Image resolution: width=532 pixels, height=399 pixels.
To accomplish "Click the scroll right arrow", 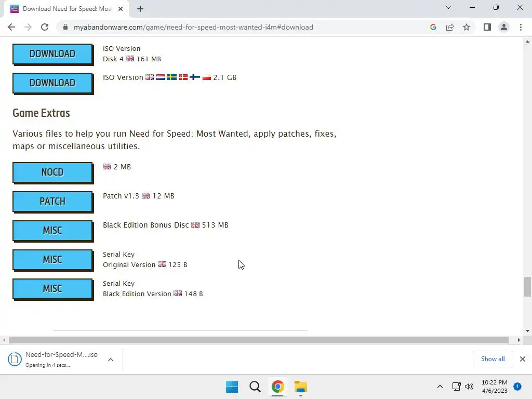I will tap(519, 340).
